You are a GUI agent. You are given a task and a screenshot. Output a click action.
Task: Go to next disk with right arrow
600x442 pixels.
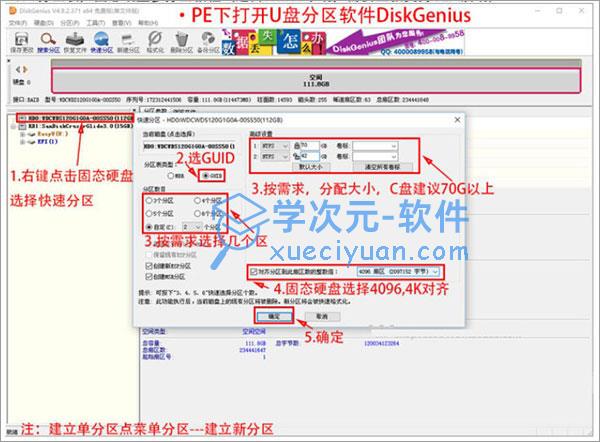25,69
